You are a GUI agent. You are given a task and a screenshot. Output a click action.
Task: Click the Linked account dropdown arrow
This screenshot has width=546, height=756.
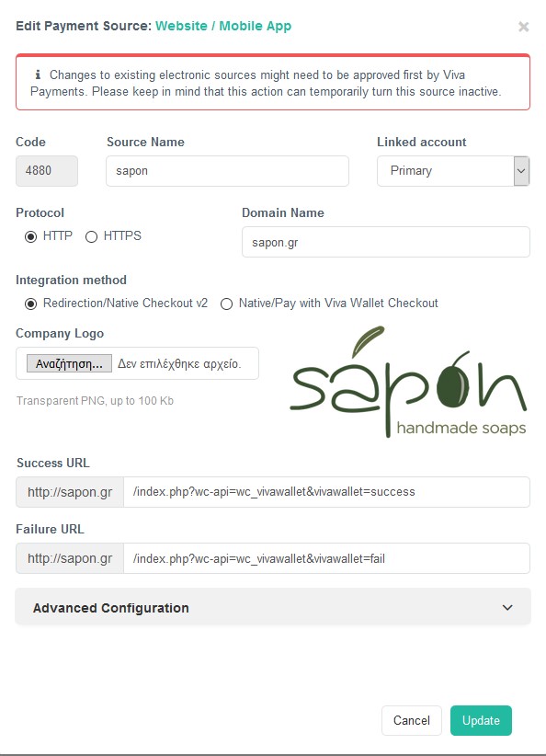[521, 170]
